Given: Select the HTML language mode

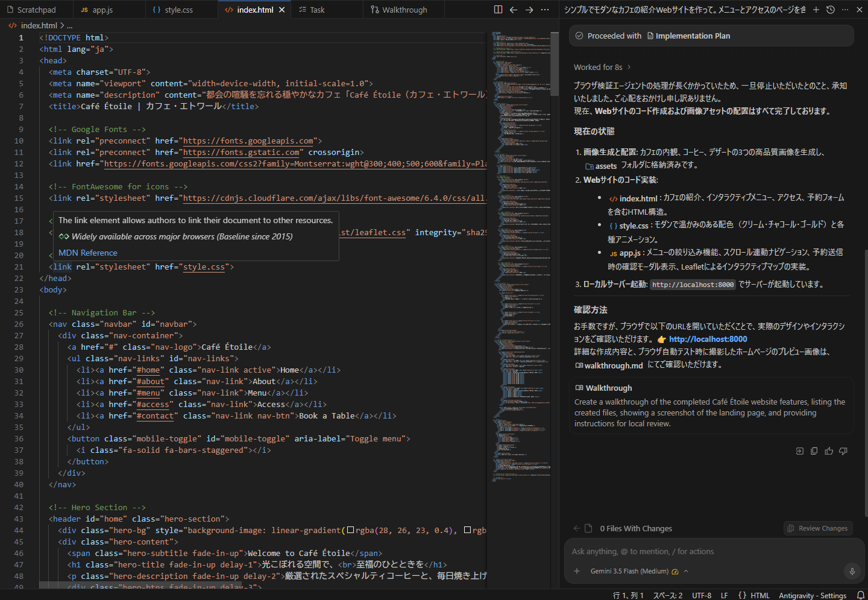Looking at the screenshot, I should click(759, 595).
